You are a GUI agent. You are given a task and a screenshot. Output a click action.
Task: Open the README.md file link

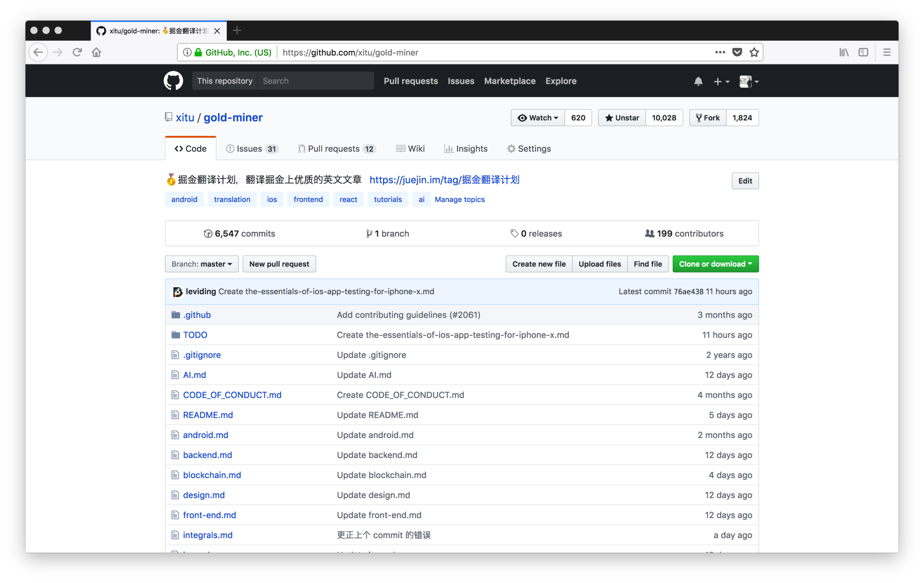click(x=208, y=415)
